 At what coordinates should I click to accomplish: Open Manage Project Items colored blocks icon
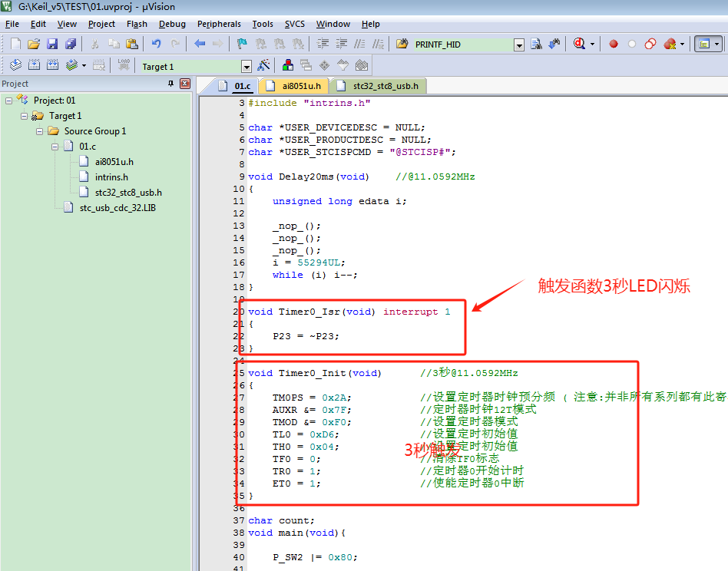287,65
